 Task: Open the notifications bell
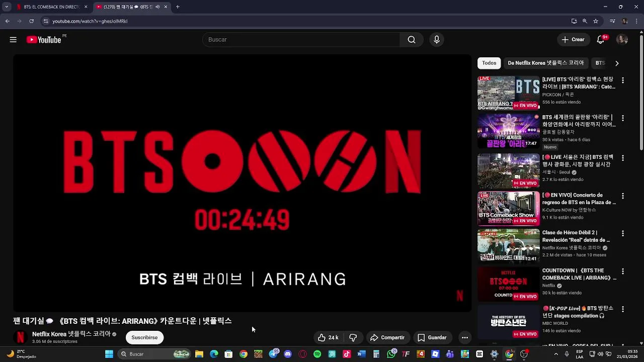pyautogui.click(x=601, y=40)
